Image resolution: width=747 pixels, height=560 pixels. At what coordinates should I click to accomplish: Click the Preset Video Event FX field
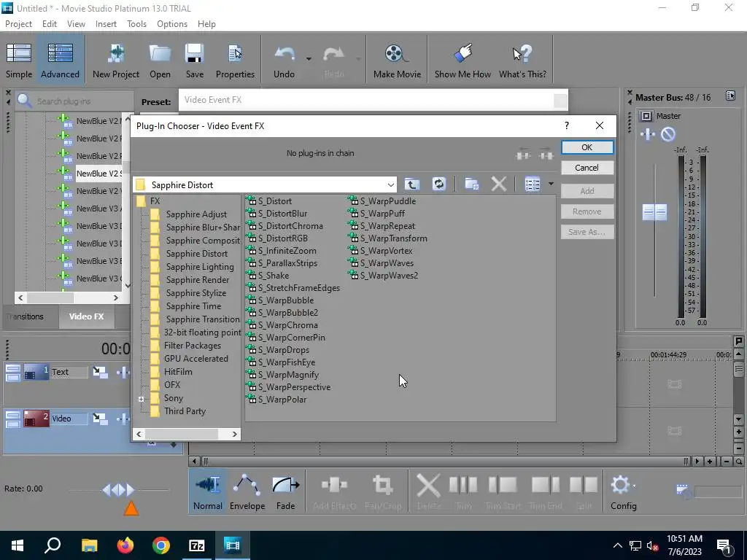pyautogui.click(x=373, y=100)
